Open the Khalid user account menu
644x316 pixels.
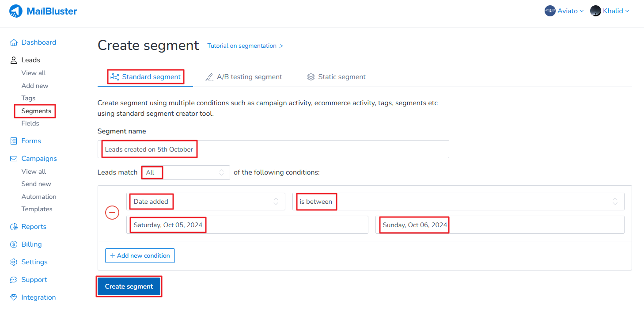coord(610,11)
